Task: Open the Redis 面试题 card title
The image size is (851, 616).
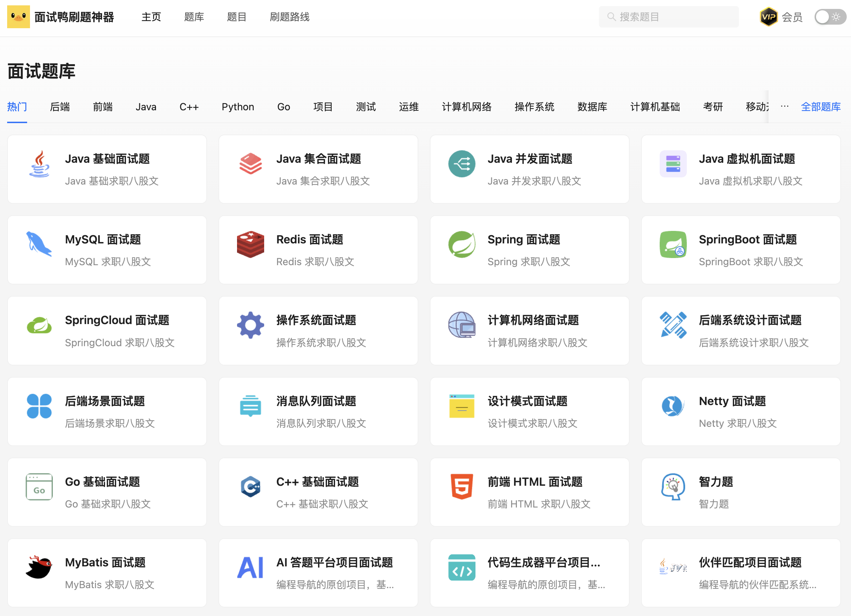Action: coord(310,239)
